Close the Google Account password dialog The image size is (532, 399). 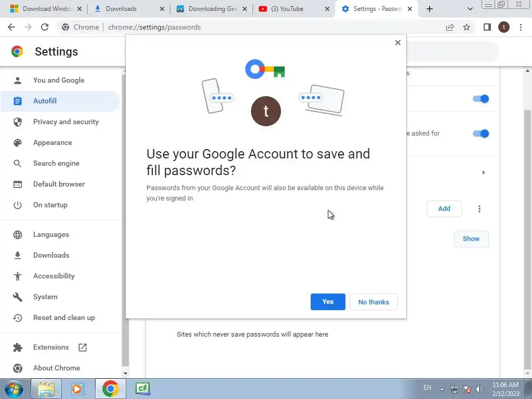click(x=398, y=43)
